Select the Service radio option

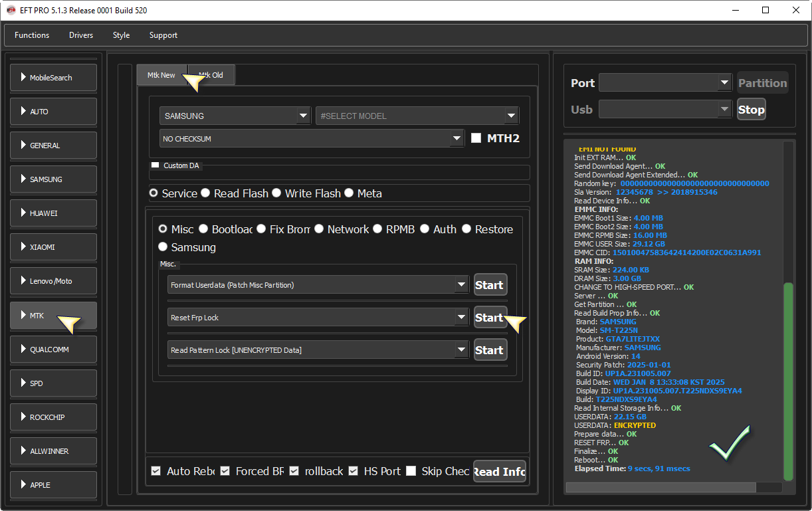tap(153, 193)
